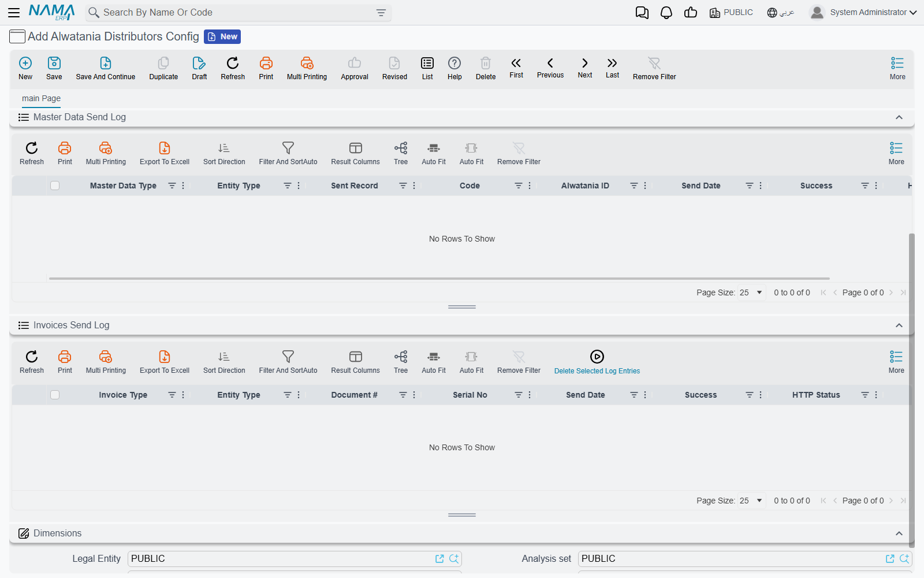Switch language to Arabic
The image size is (924, 578).
click(780, 13)
